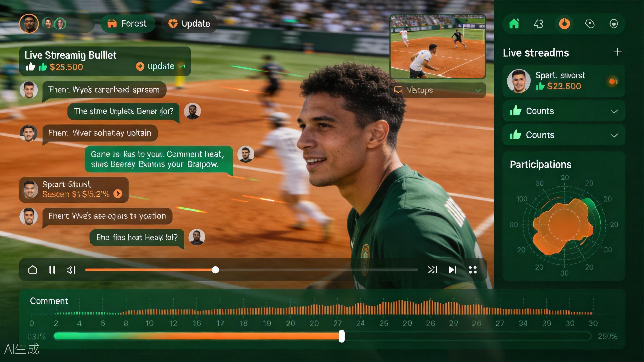Open avatar next to the bright green chat bubble

click(x=246, y=154)
